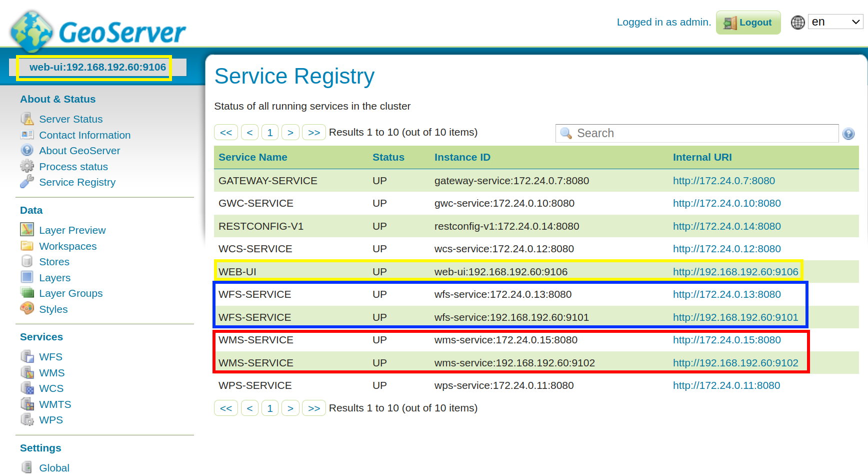
Task: Open WPS URI http://172.24.0.11:8080
Action: (726, 385)
